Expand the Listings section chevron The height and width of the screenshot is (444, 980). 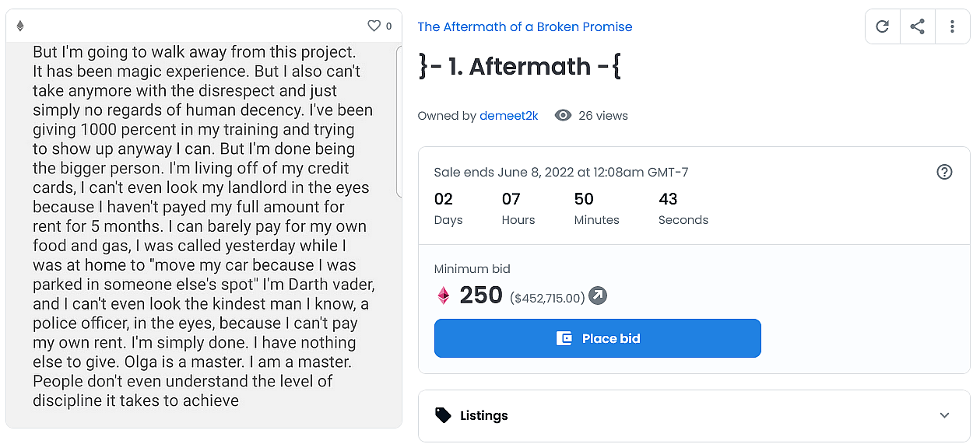[944, 415]
